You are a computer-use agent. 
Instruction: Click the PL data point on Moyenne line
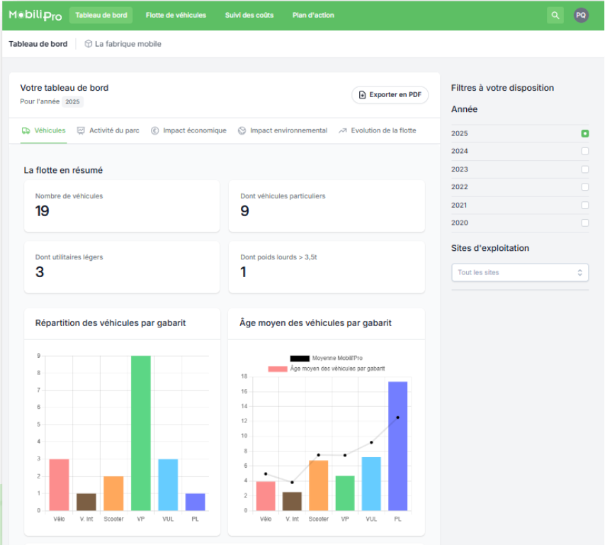pyautogui.click(x=398, y=418)
